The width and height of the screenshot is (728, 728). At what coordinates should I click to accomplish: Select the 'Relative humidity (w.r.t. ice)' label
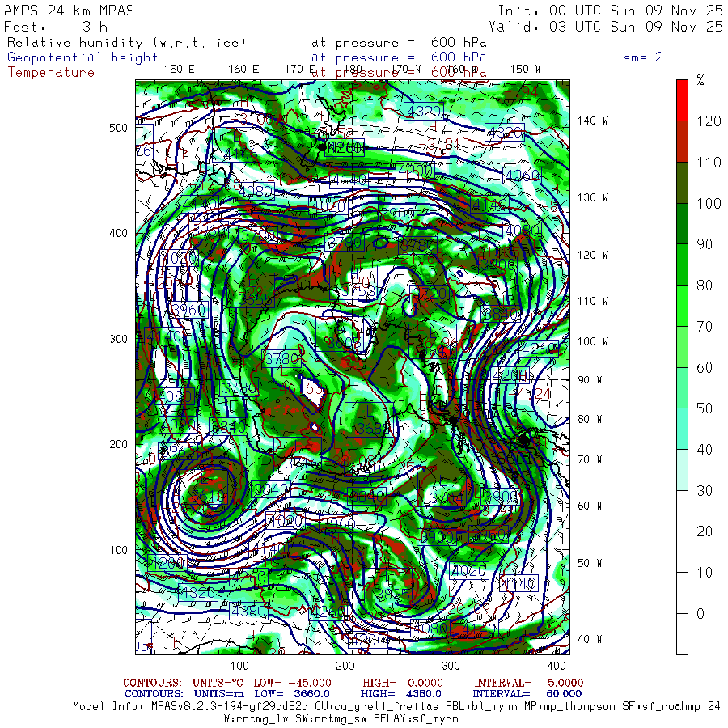(126, 43)
